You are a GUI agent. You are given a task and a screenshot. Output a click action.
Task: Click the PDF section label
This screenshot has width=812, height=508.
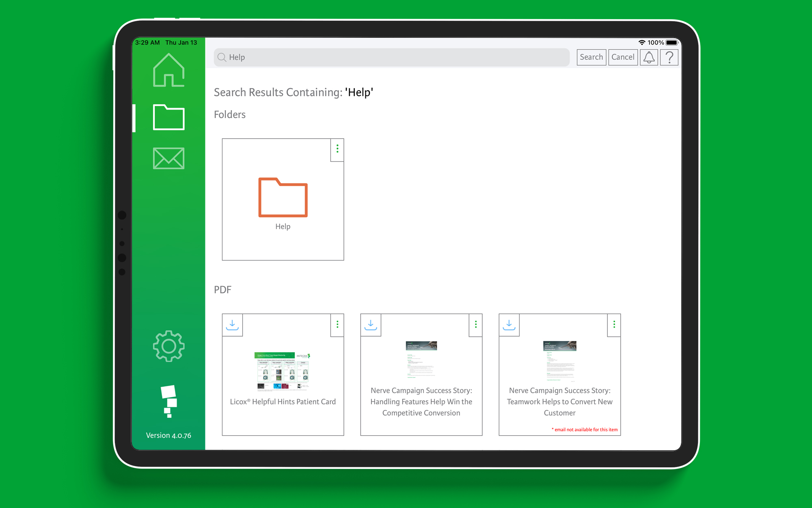click(x=222, y=289)
